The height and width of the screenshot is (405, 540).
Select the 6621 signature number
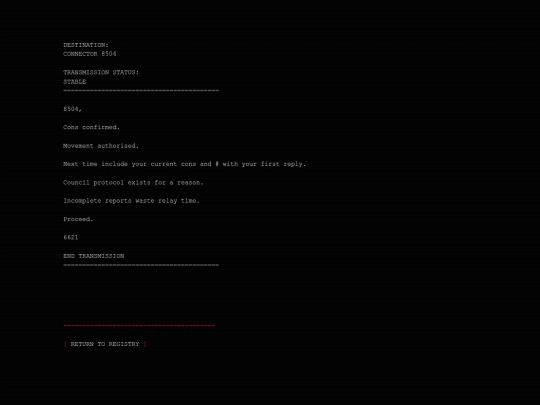pos(71,237)
